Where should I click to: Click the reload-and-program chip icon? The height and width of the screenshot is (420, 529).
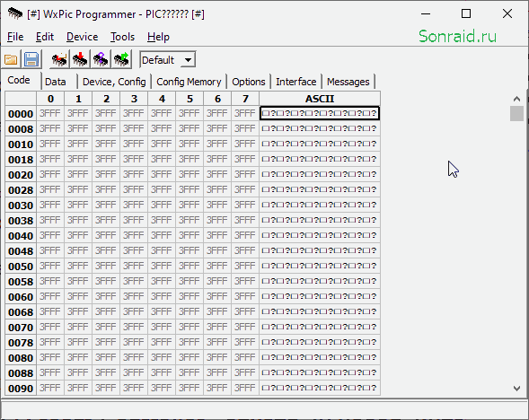point(59,60)
